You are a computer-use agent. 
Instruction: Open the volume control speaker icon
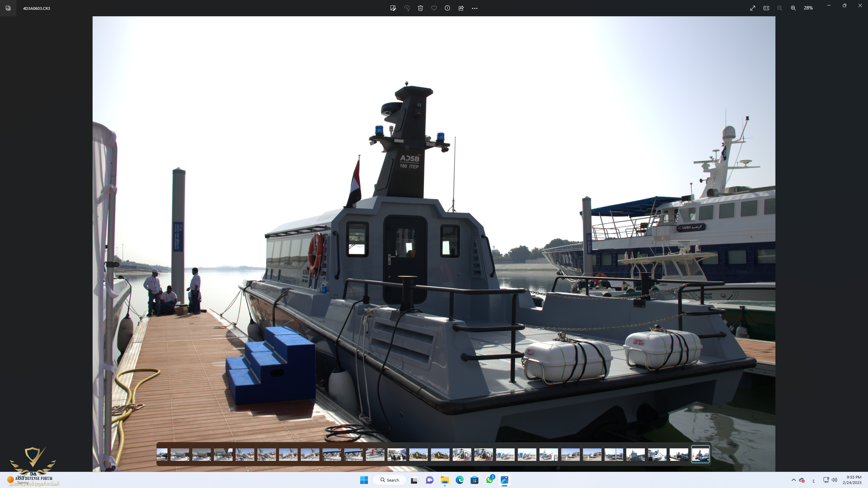coord(834,480)
